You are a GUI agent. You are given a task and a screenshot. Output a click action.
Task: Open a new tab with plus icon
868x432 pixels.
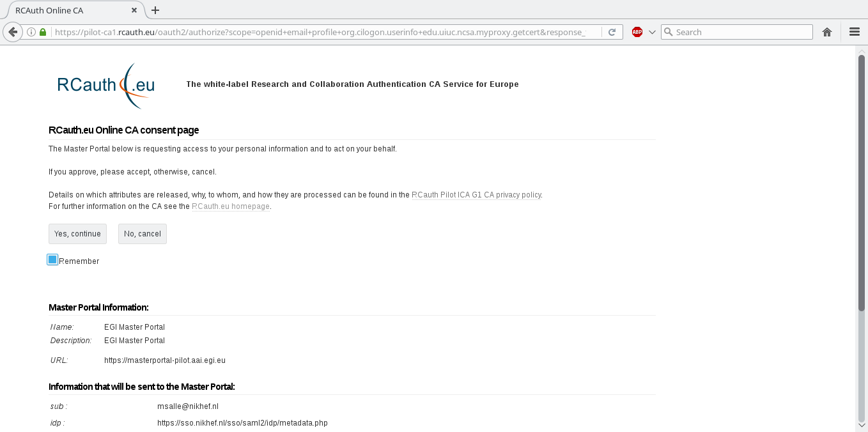tap(155, 10)
